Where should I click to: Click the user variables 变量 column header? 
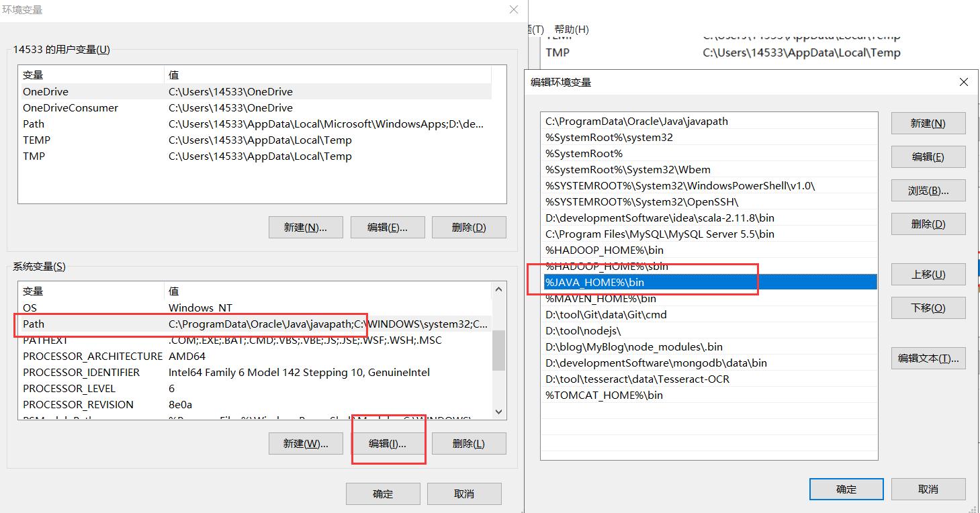point(91,75)
